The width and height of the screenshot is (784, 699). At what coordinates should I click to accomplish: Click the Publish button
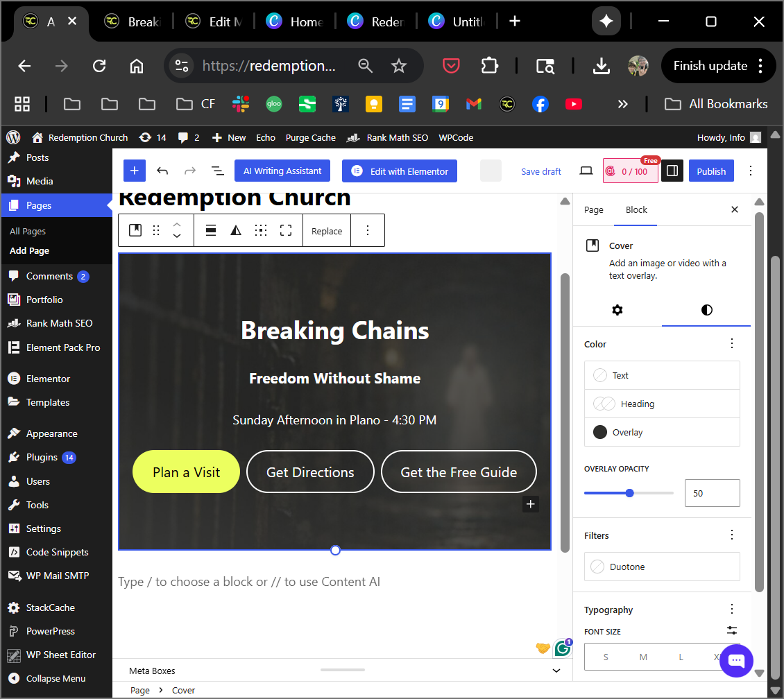pos(711,171)
